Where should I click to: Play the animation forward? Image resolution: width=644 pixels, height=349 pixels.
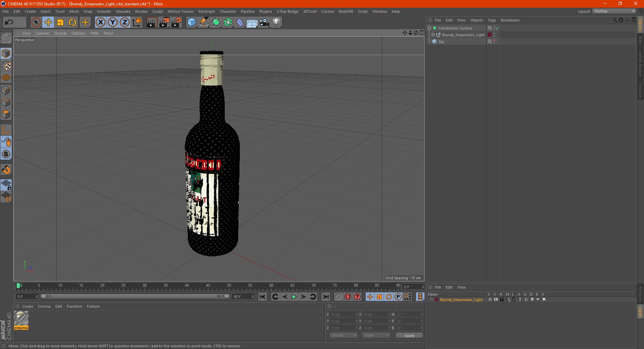pos(294,297)
